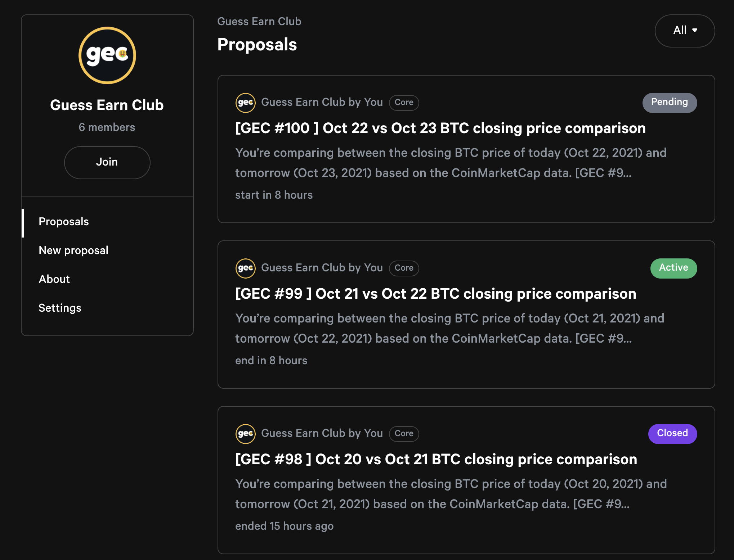Click the Core tag on GEC #100
Screen dimensions: 734x560
[x=404, y=103]
